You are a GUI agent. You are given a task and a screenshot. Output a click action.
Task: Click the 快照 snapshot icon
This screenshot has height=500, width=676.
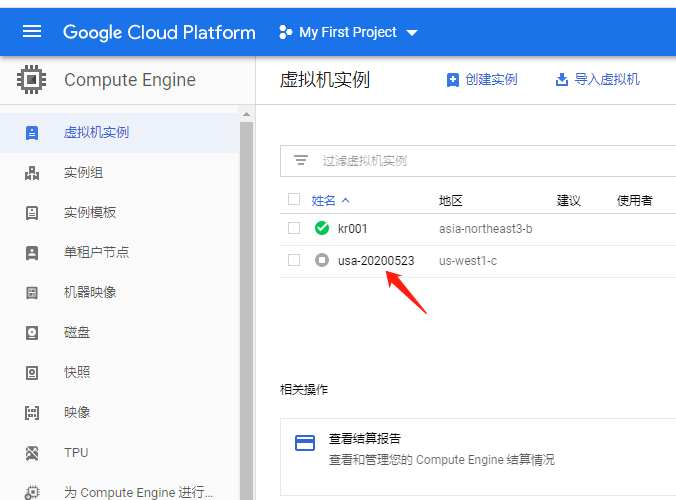(32, 372)
